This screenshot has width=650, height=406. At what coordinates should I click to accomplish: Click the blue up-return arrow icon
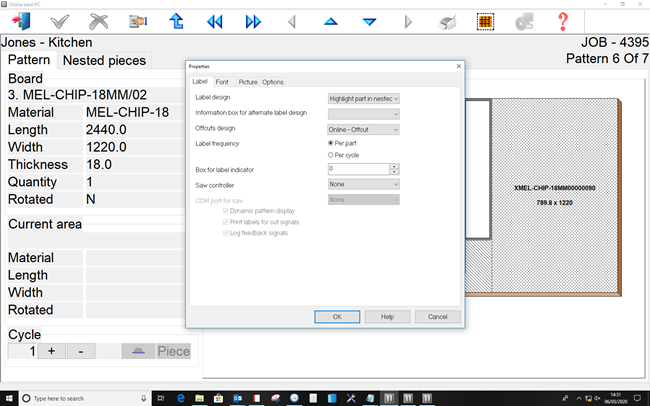176,21
